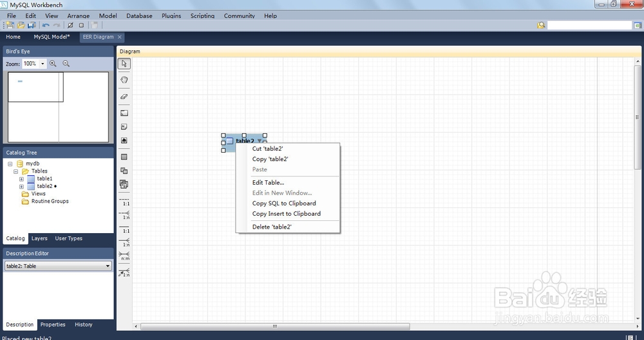This screenshot has height=340, width=644.
Task: Switch to the Catalog tab
Action: point(15,238)
